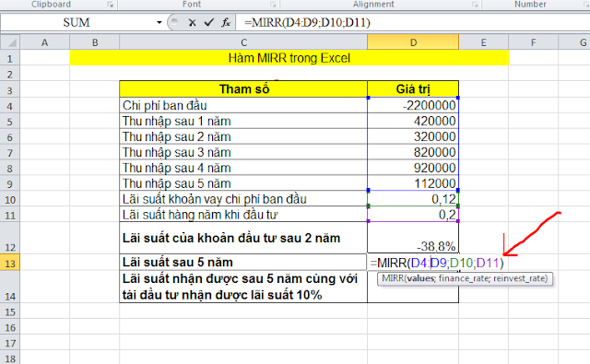
Task: Click the result -38,8%
Action: pos(436,247)
